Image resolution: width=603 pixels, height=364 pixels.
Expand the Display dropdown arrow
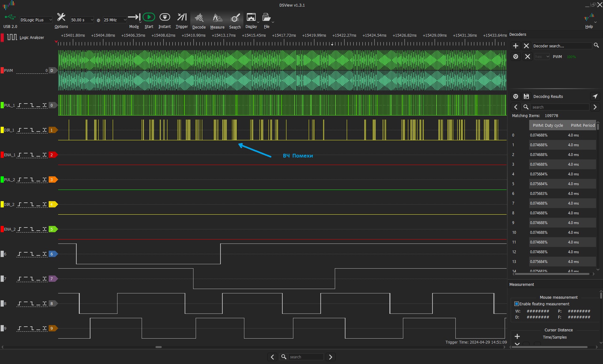tap(258, 22)
